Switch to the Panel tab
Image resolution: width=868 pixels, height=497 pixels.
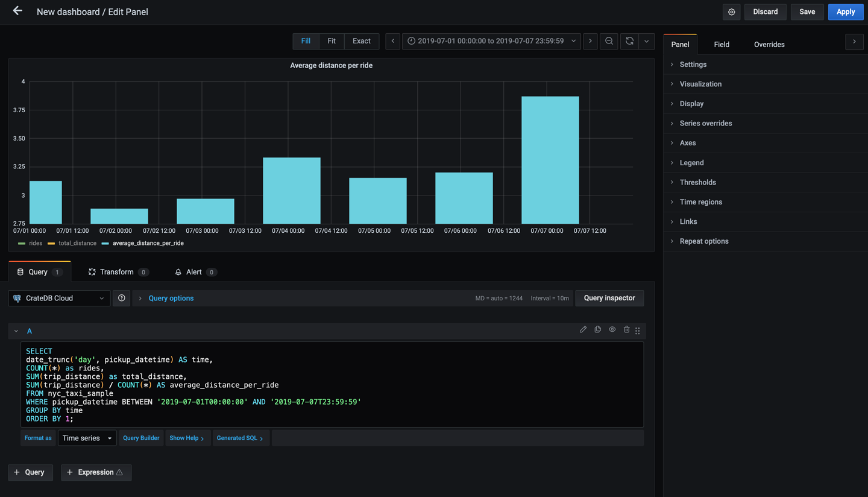pos(680,44)
